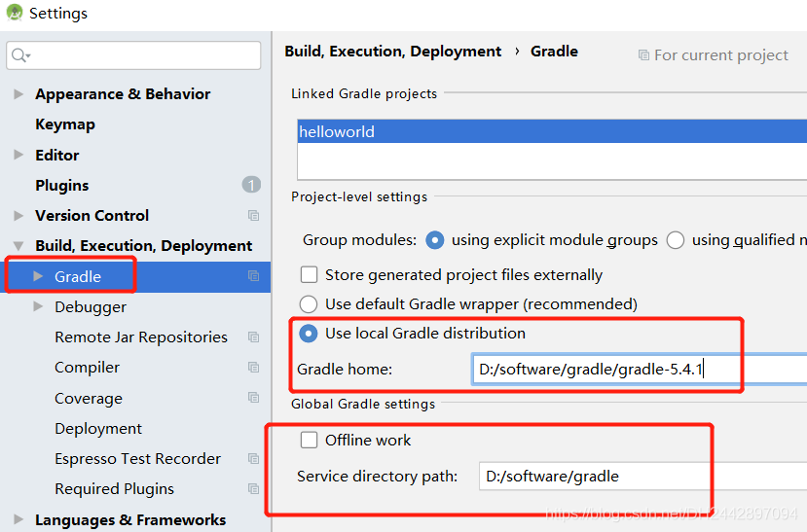
Task: Expand the Editor settings section
Action: [x=18, y=155]
